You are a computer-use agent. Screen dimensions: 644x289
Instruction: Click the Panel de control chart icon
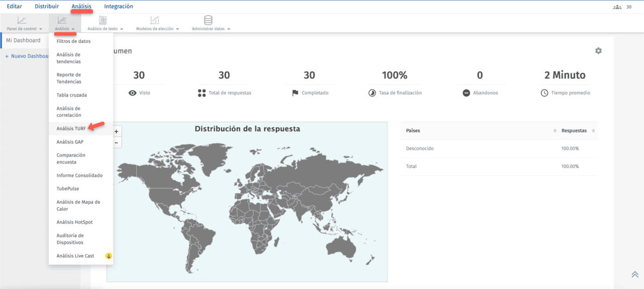[21, 20]
